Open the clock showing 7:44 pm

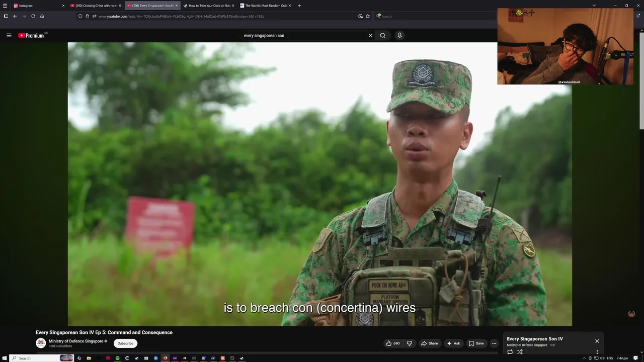tap(622, 358)
